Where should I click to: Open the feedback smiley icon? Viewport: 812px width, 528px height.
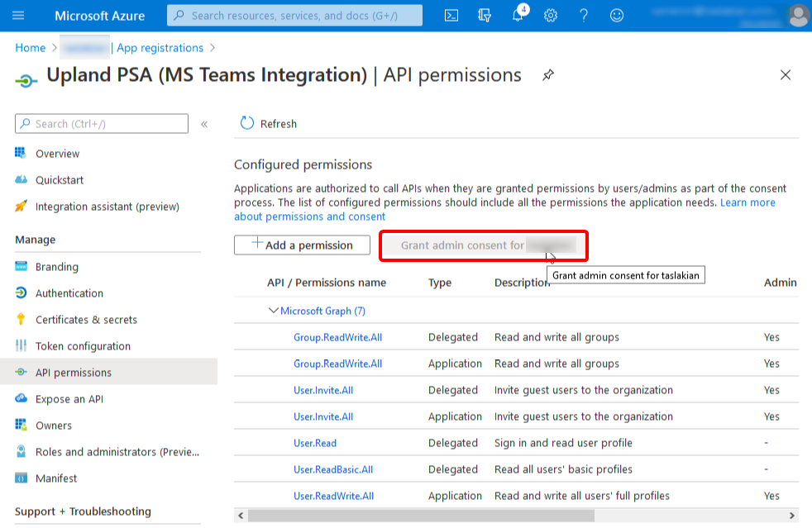click(617, 16)
